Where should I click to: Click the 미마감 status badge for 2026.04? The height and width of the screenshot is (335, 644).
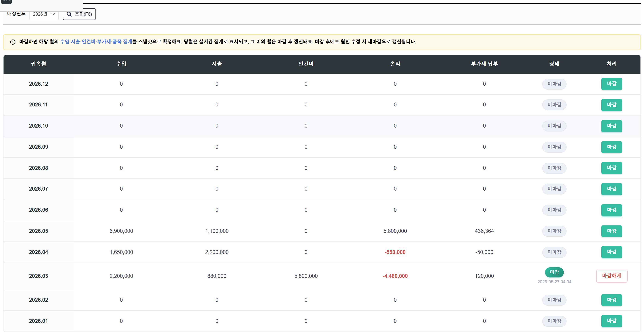[554, 252]
